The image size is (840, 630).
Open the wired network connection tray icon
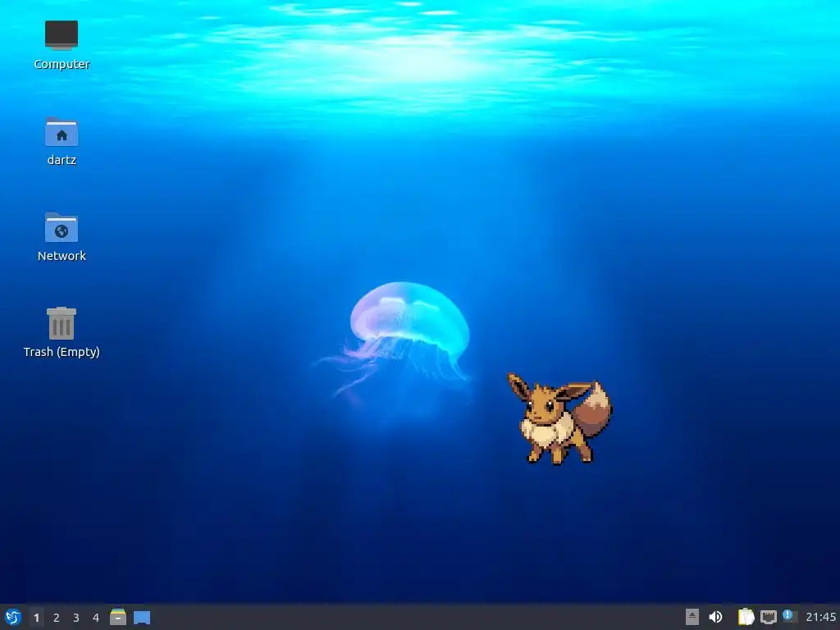coord(768,617)
